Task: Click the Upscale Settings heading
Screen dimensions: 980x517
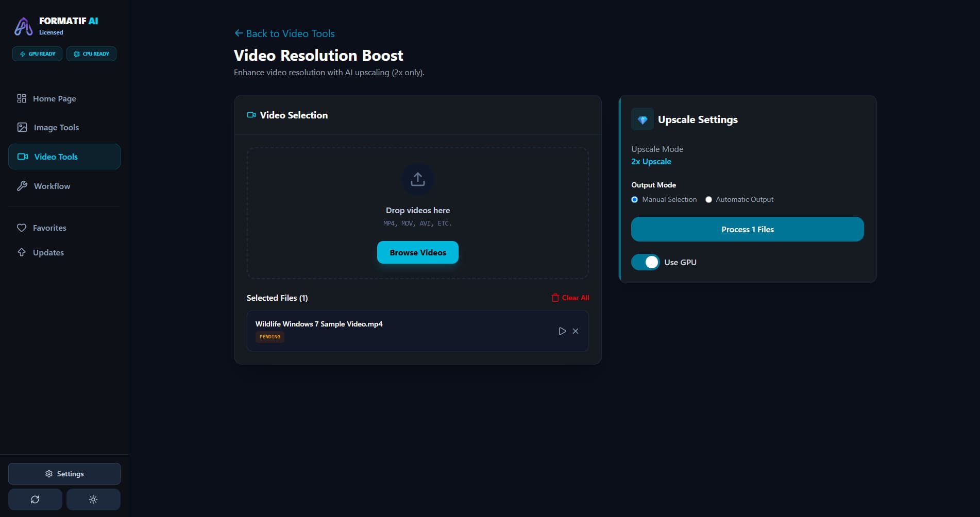Action: (698, 119)
